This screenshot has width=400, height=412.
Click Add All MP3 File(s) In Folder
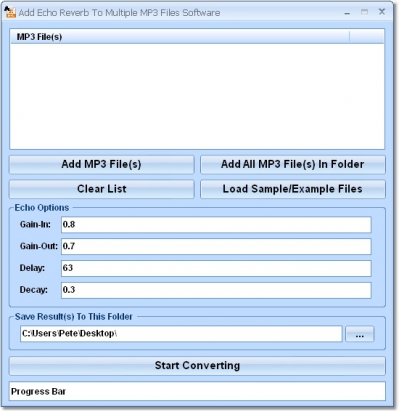tap(293, 164)
